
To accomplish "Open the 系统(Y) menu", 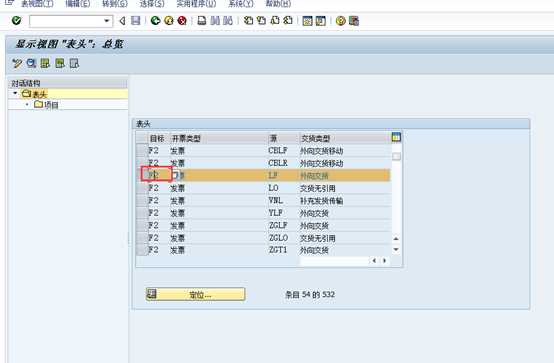I will point(241,4).
